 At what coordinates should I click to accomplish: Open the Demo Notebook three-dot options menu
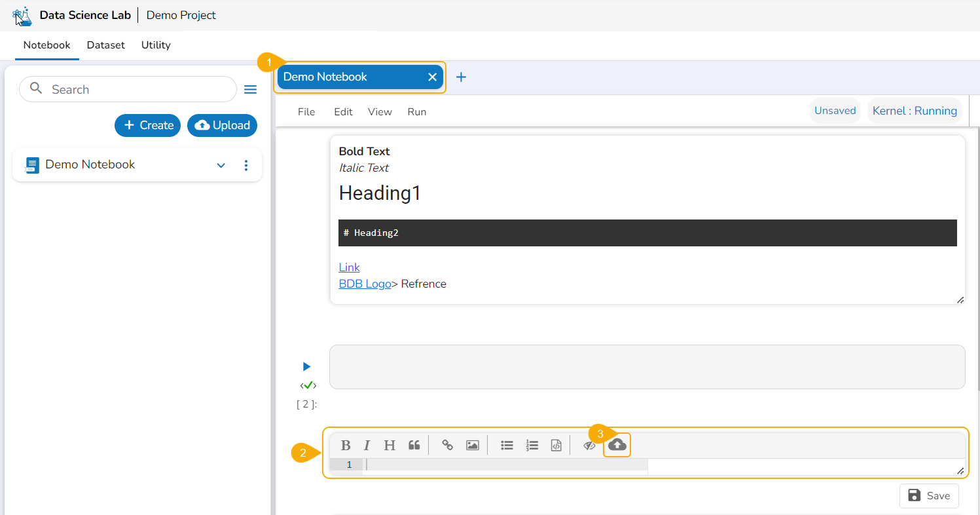(x=246, y=165)
